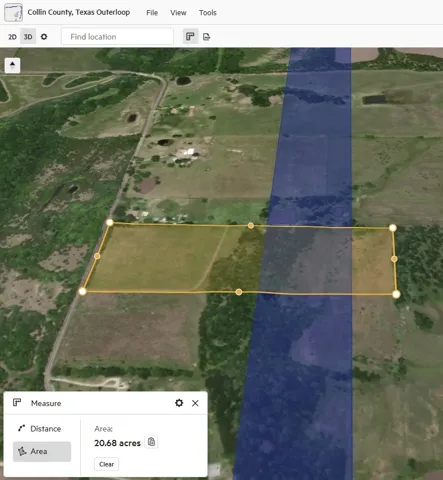443x480 pixels.
Task: Open the View menu
Action: point(178,13)
